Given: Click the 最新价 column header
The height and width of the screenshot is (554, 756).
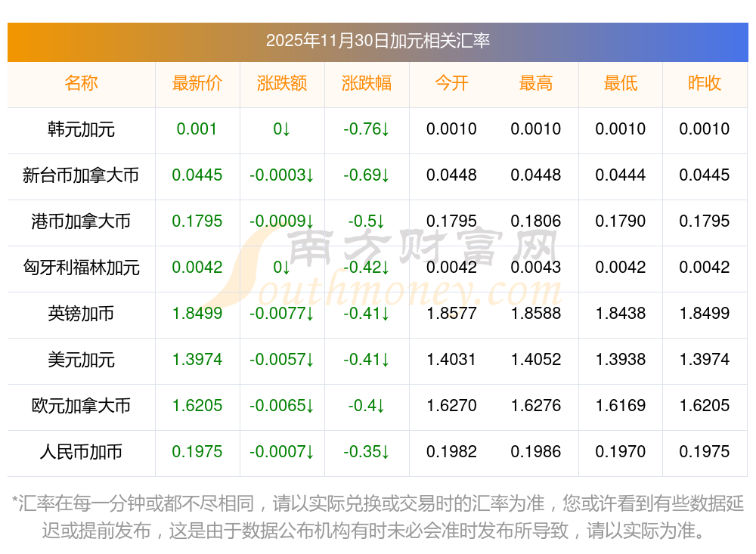Looking at the screenshot, I should (x=197, y=83).
